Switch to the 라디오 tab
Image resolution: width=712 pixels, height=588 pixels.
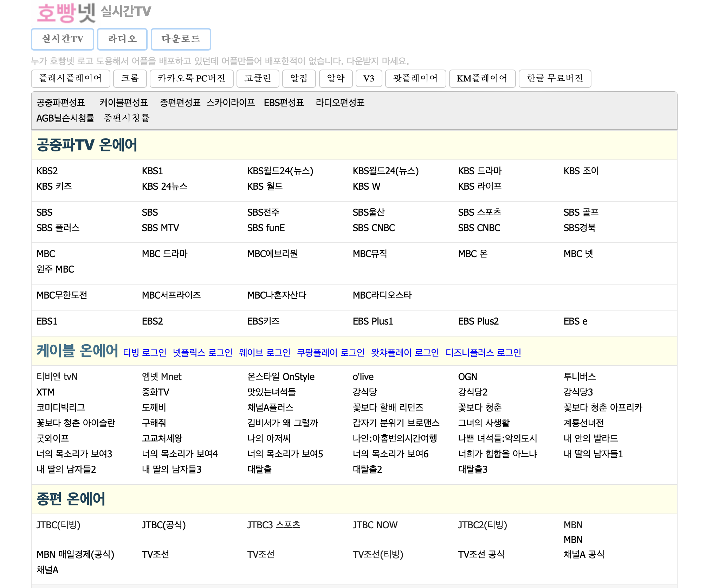click(x=122, y=39)
